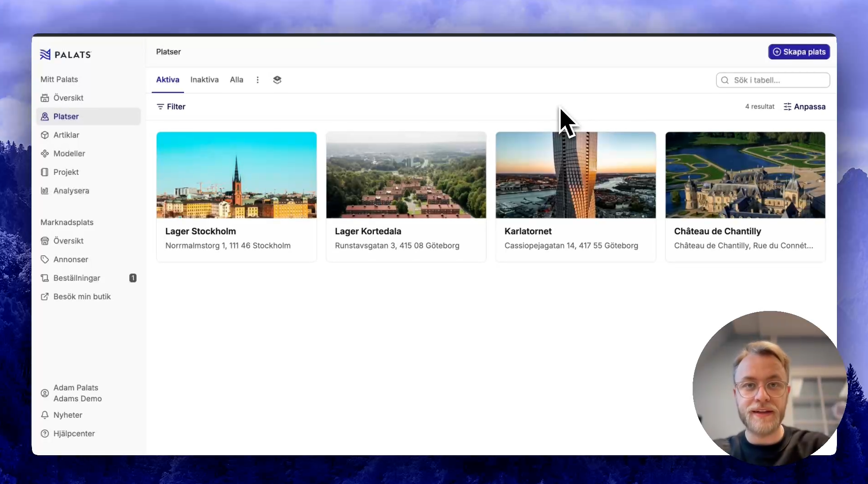Visit store via Besök min butik
Screen dimensions: 868x484
(x=82, y=297)
